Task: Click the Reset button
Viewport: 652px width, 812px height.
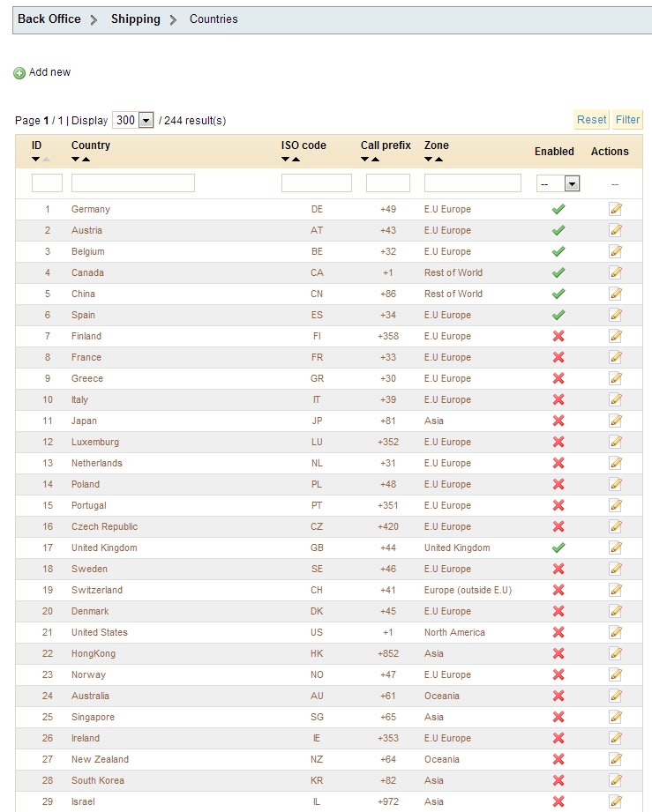Action: pyautogui.click(x=591, y=120)
